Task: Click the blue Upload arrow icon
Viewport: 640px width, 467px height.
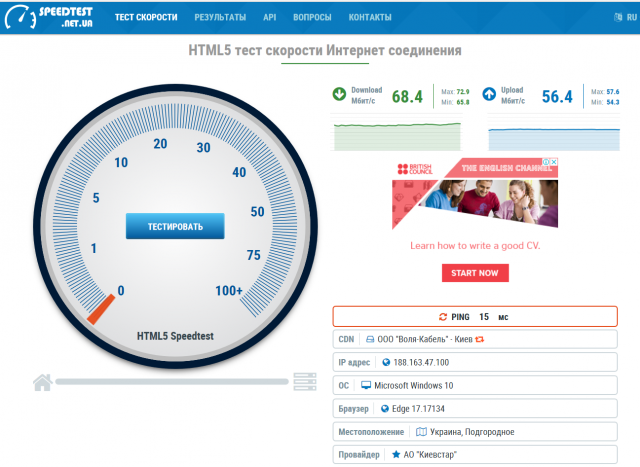Action: pos(490,95)
